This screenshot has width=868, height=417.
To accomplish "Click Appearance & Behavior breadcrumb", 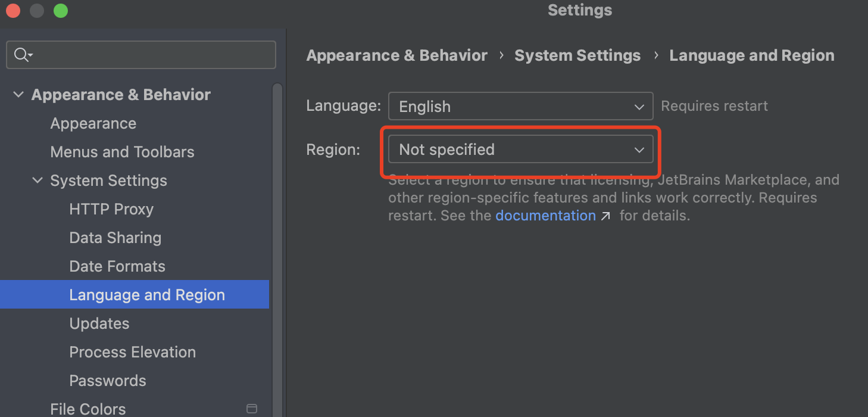I will pos(397,55).
